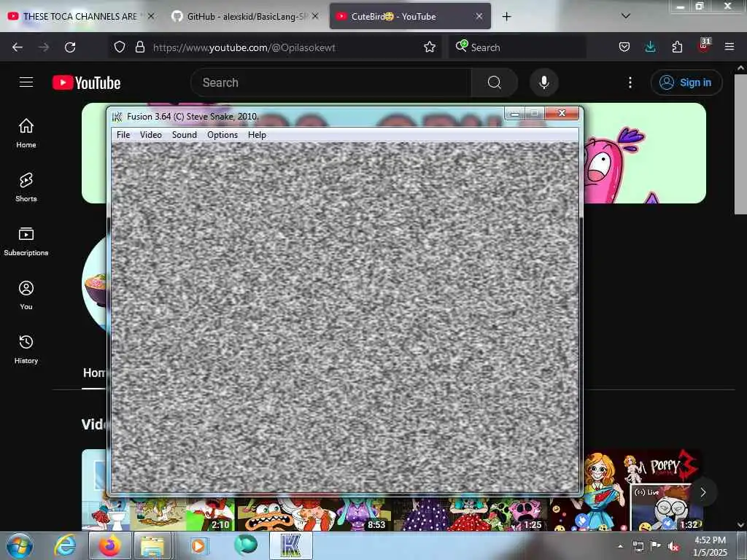Open the Options menu in Fusion
The width and height of the screenshot is (747, 560).
coord(222,135)
